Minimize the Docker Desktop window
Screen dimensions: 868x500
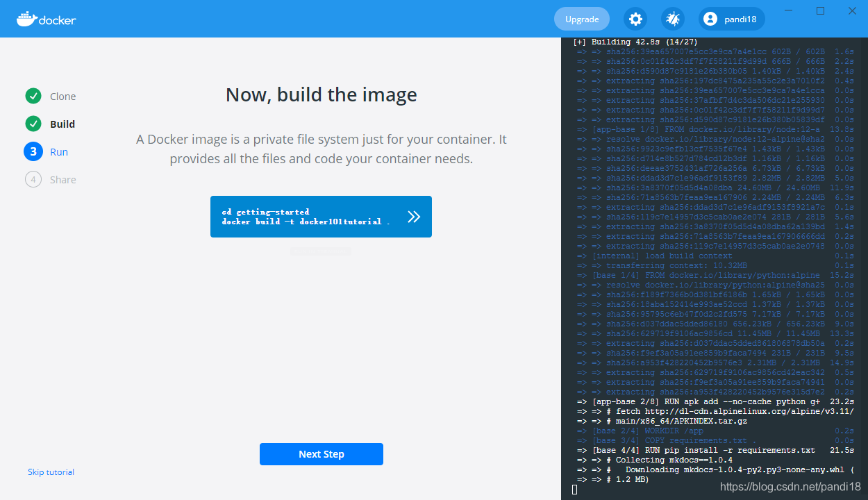point(788,10)
